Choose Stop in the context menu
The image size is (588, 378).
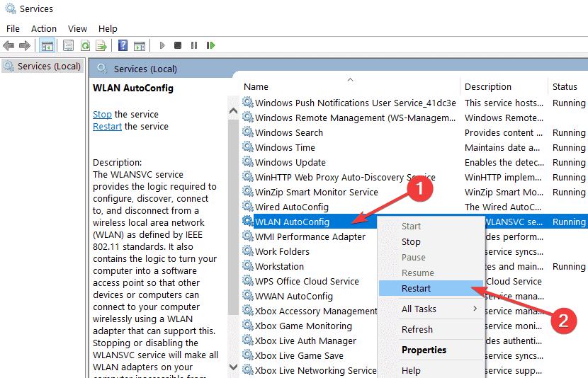click(x=431, y=242)
